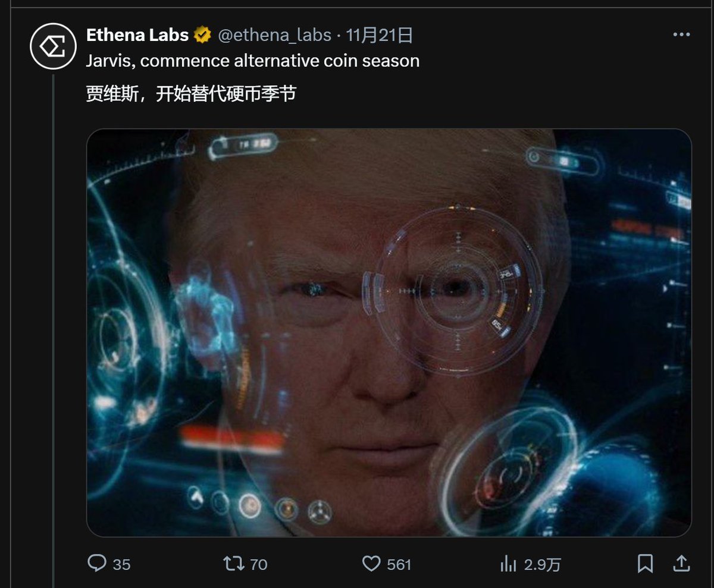The image size is (714, 588).
Task: Open the three-dot more options menu
Action: [681, 35]
